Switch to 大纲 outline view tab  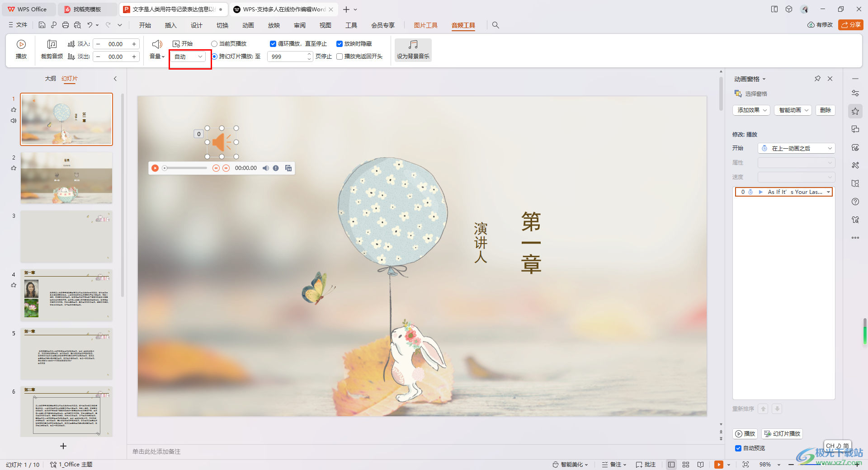[50, 79]
